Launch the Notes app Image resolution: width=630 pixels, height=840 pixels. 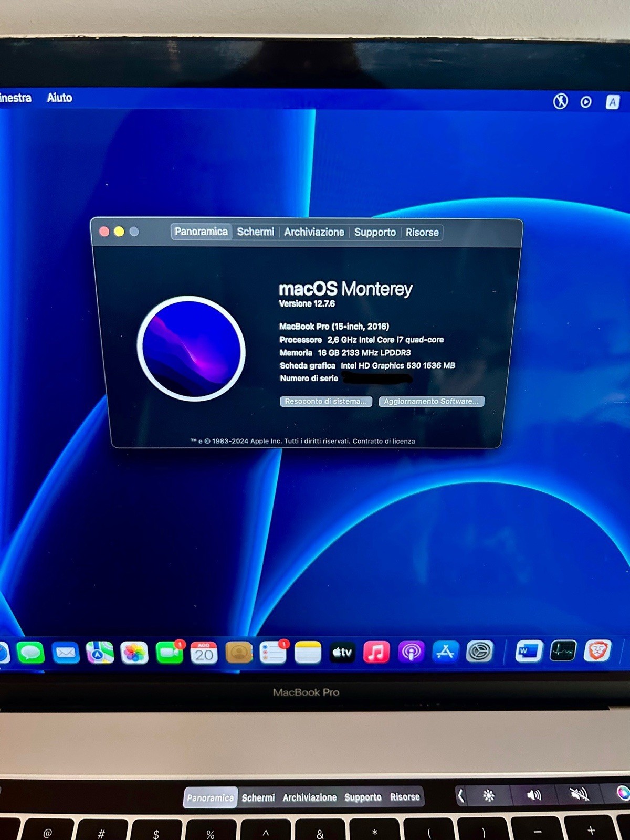[308, 653]
